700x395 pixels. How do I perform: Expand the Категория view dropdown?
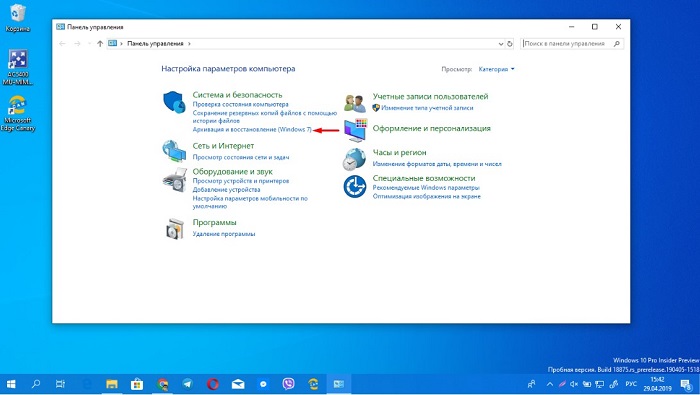click(x=496, y=69)
